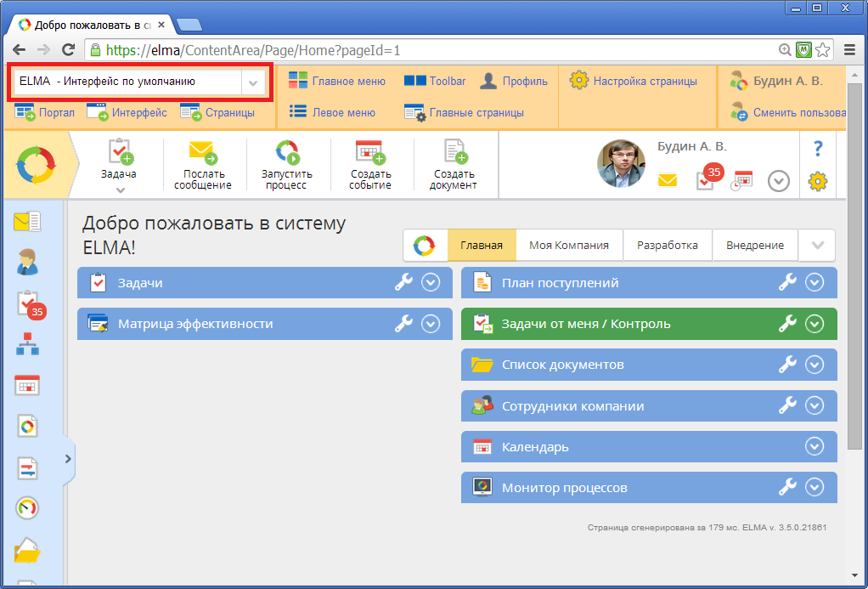868x589 pixels.
Task: Collapse the Матрица эффективности portlet
Action: coord(431,324)
